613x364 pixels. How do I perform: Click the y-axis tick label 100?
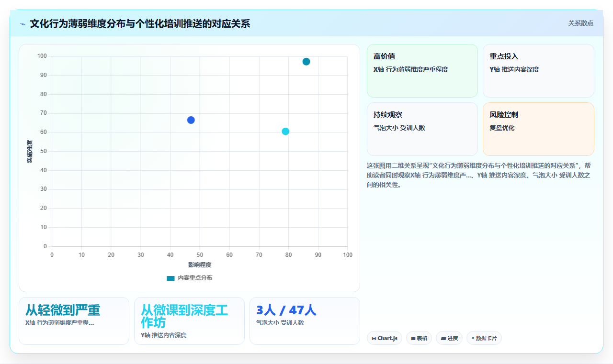(x=42, y=56)
